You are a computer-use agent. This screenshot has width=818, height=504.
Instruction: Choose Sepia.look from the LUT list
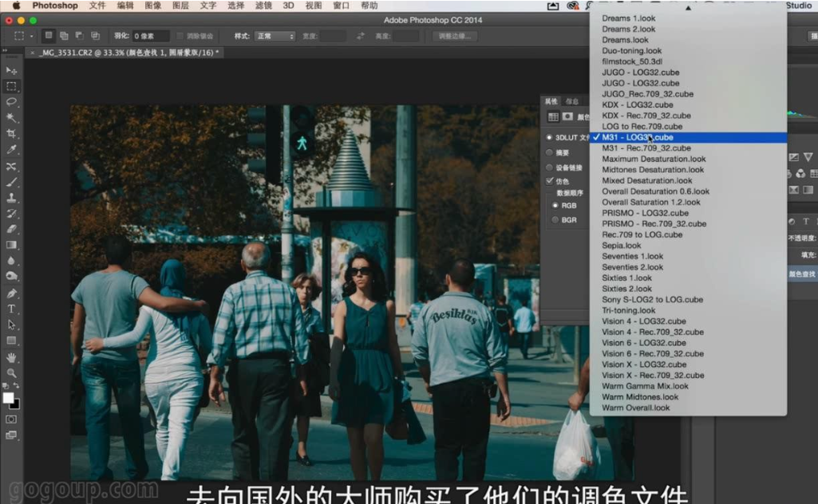click(622, 246)
